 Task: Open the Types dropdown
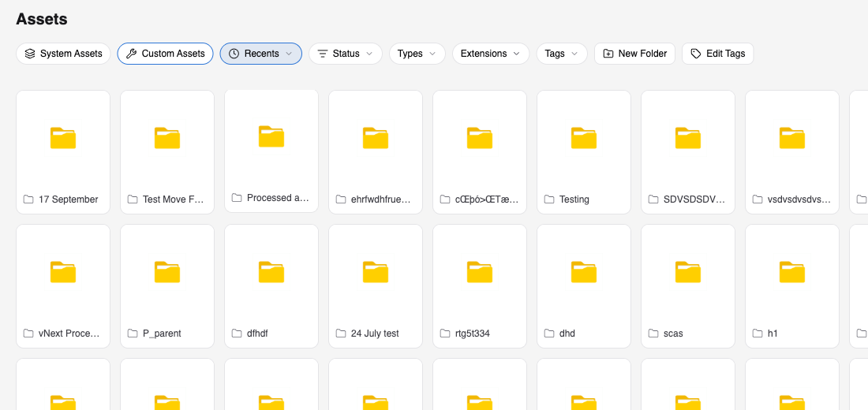[x=417, y=54]
